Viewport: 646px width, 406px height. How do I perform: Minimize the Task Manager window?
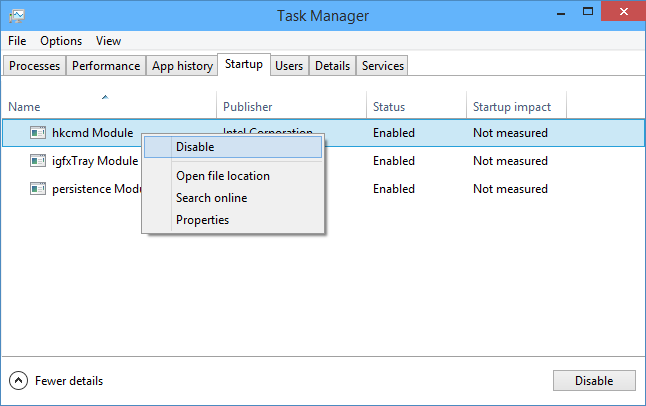click(561, 12)
